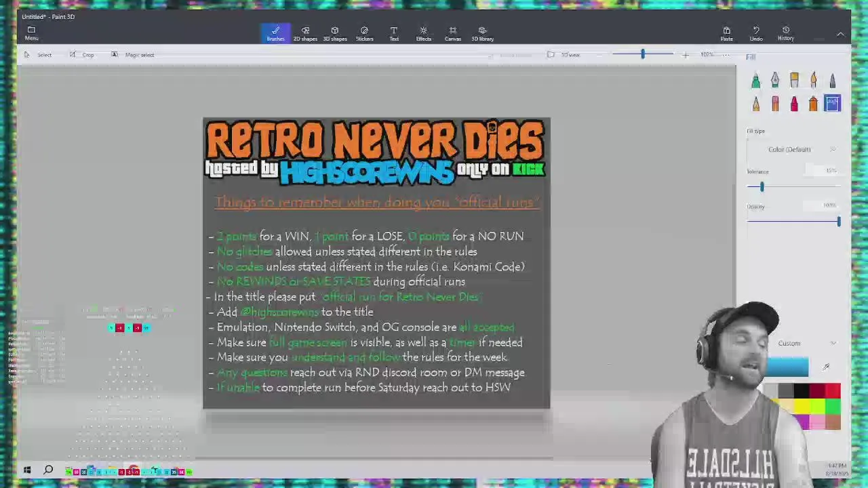The image size is (868, 488).
Task: Select the green Marker brush
Action: tap(755, 81)
